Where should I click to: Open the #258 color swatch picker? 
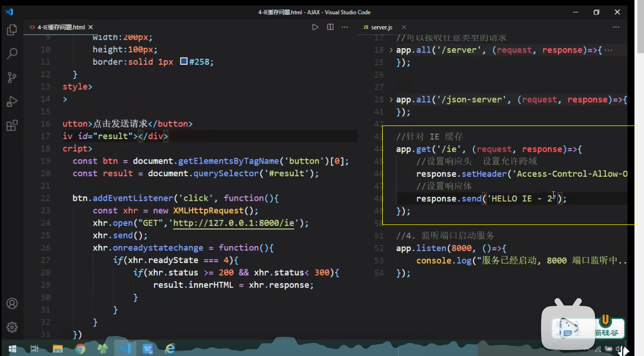(184, 62)
